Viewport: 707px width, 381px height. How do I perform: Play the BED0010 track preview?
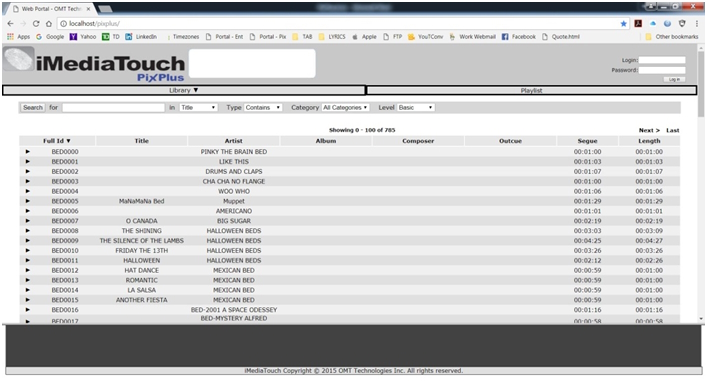point(28,250)
